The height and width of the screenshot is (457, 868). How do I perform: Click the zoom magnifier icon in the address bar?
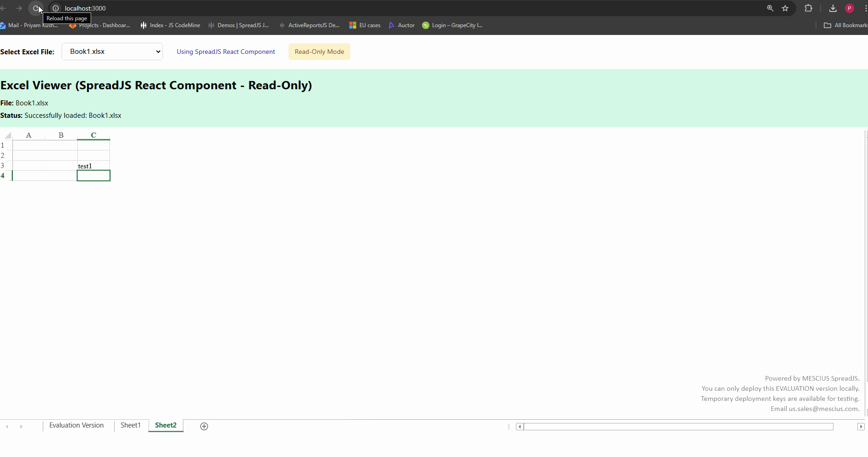point(770,8)
